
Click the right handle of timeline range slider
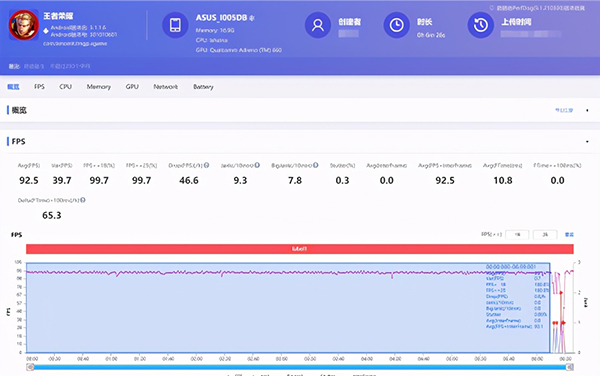(570, 367)
